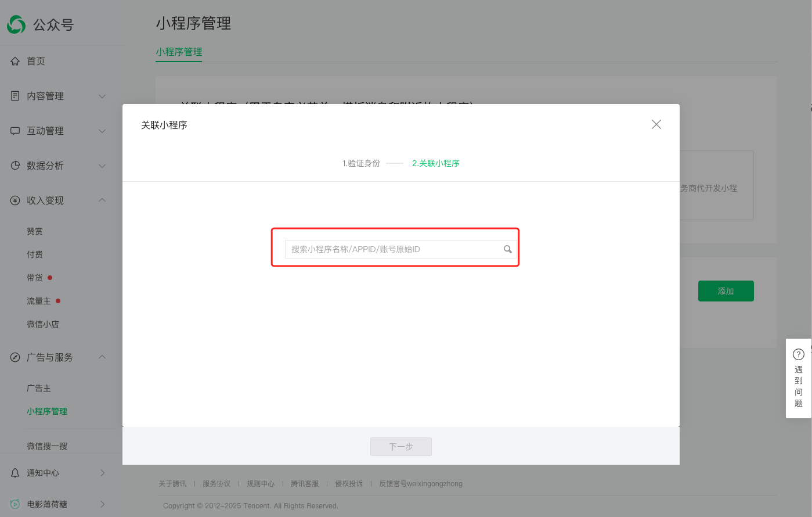Click the 收入变现 yen coin icon
This screenshot has width=812, height=517.
(x=15, y=200)
